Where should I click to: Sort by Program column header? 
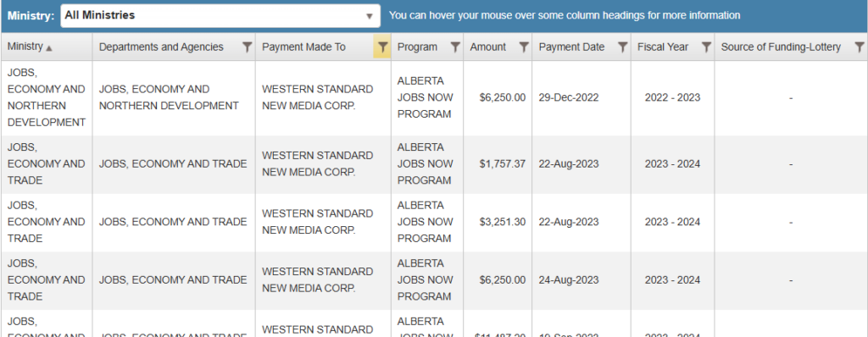tap(417, 47)
